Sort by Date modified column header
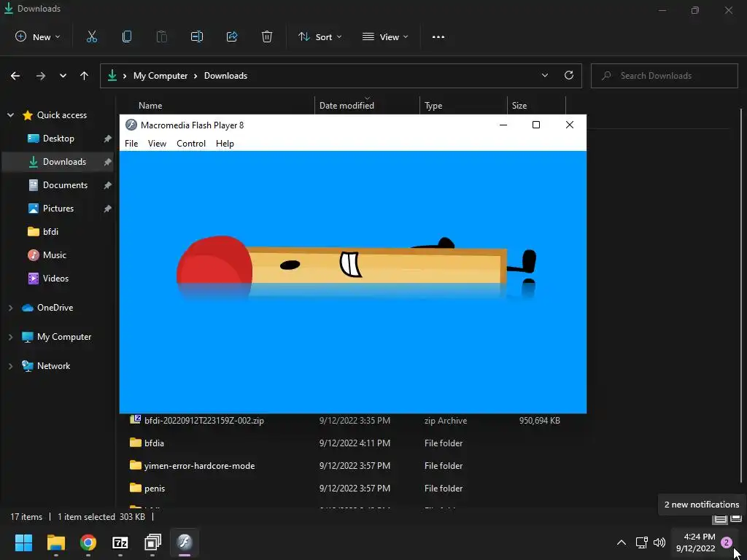The width and height of the screenshot is (747, 560). click(347, 106)
